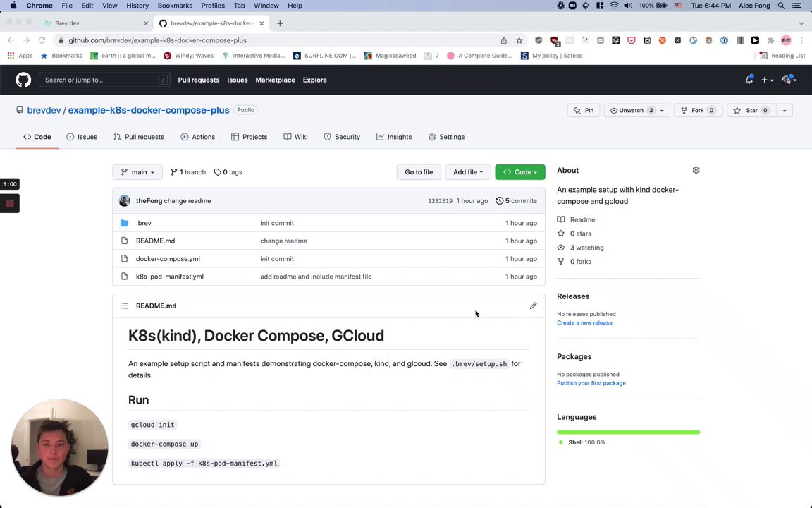This screenshot has width=812, height=508.
Task: Open the green Code dropdown
Action: [520, 172]
